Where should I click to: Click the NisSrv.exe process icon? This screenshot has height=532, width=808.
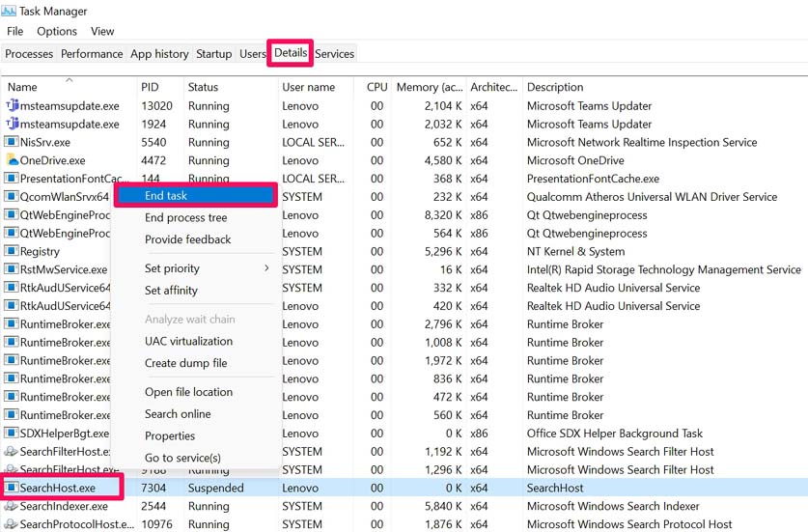coord(12,142)
